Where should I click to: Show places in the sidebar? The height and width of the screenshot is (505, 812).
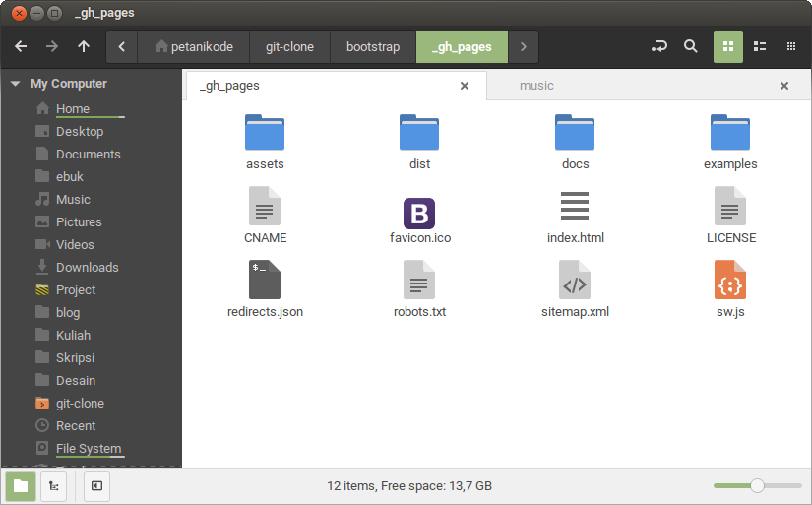21,486
